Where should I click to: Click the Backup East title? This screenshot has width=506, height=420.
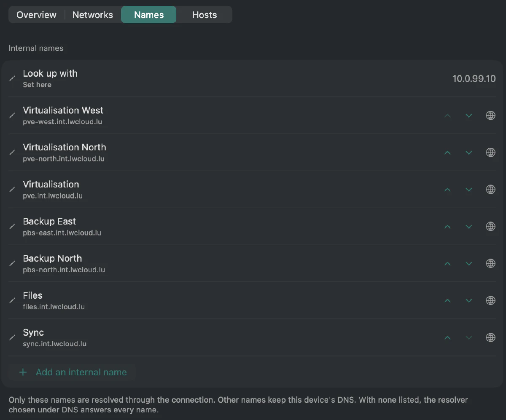coord(49,222)
